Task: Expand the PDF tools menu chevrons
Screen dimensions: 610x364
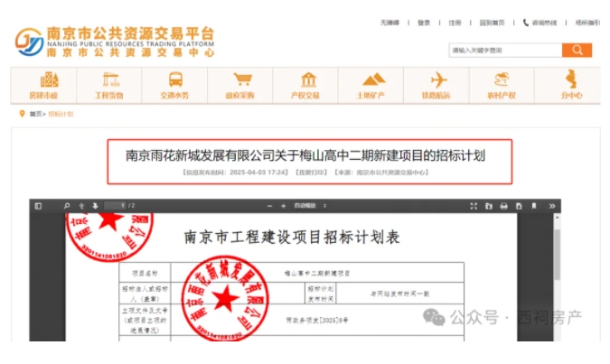Action: 552,206
